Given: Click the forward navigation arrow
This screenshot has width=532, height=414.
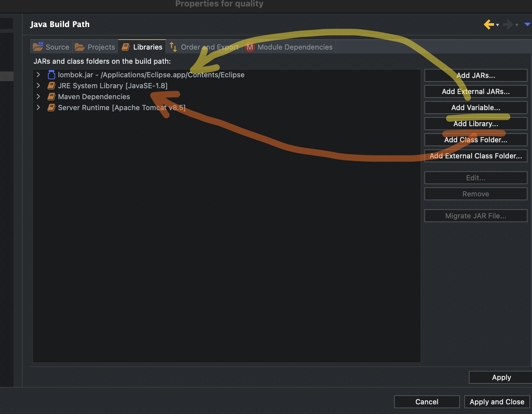Looking at the screenshot, I should [508, 24].
